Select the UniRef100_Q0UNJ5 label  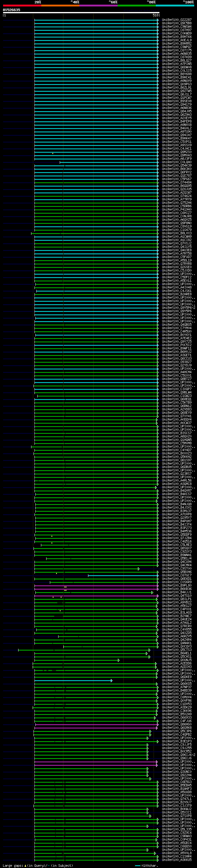pyautogui.click(x=176, y=660)
